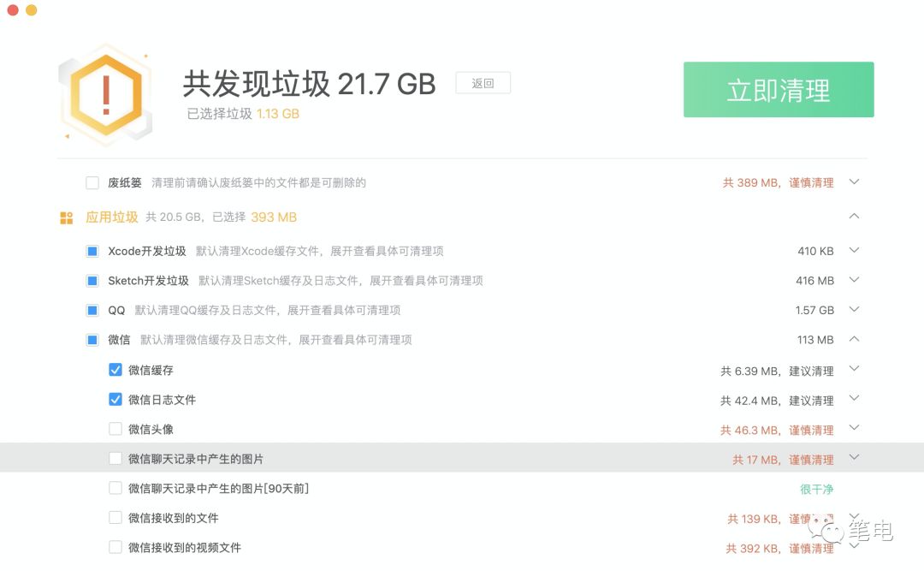Expand the Xcode开发垃圾 item list
This screenshot has width=924, height=571.
tap(854, 250)
